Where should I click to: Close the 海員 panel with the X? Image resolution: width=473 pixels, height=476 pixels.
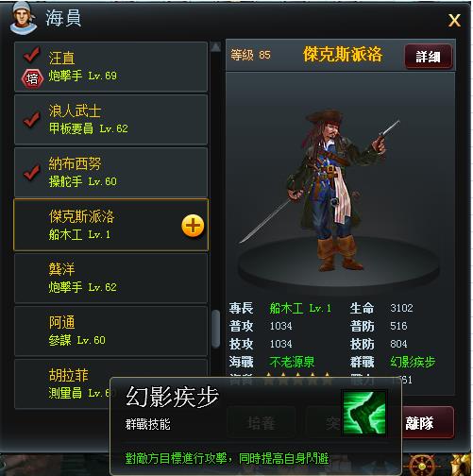coord(454,21)
